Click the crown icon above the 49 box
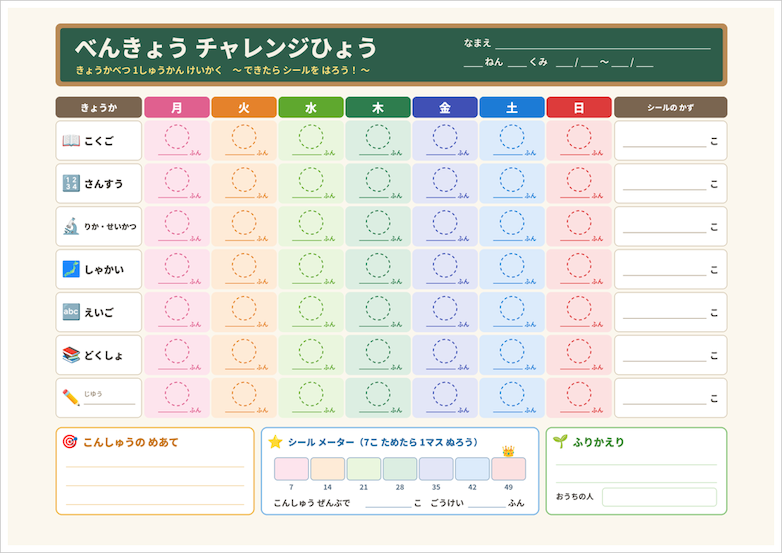The image size is (782, 553). pos(508,451)
